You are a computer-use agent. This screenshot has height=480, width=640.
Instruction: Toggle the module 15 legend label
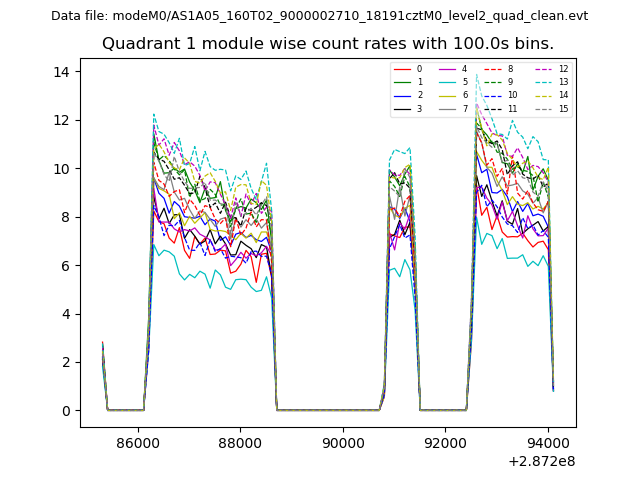[563, 108]
